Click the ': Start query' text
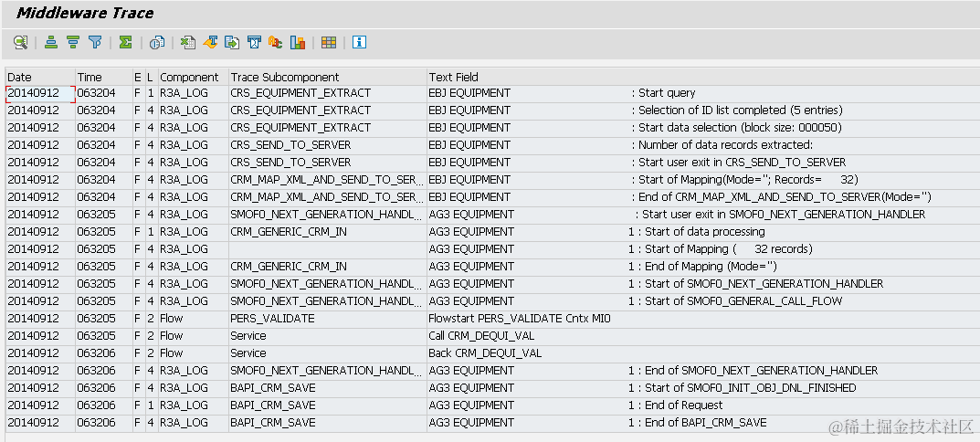980x442 pixels. [663, 93]
